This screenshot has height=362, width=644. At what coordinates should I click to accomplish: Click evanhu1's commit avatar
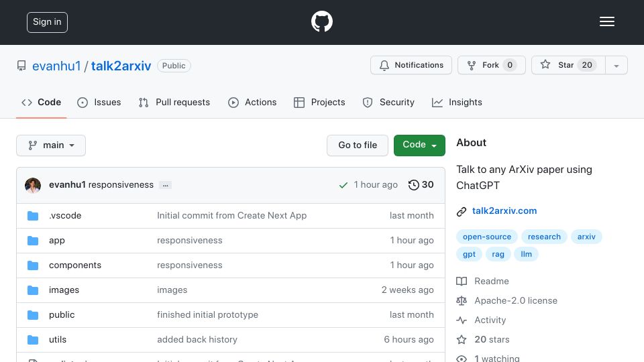33,186
